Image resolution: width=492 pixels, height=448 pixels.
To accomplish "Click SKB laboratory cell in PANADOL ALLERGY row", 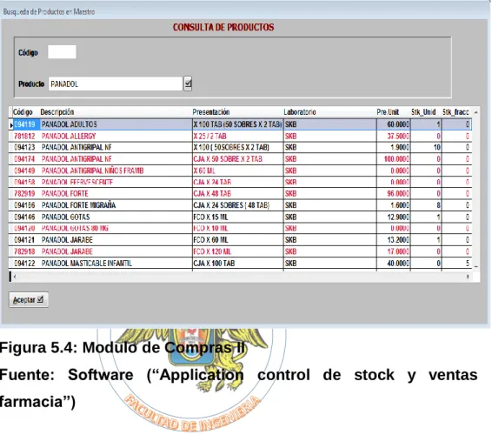I will pos(329,137).
